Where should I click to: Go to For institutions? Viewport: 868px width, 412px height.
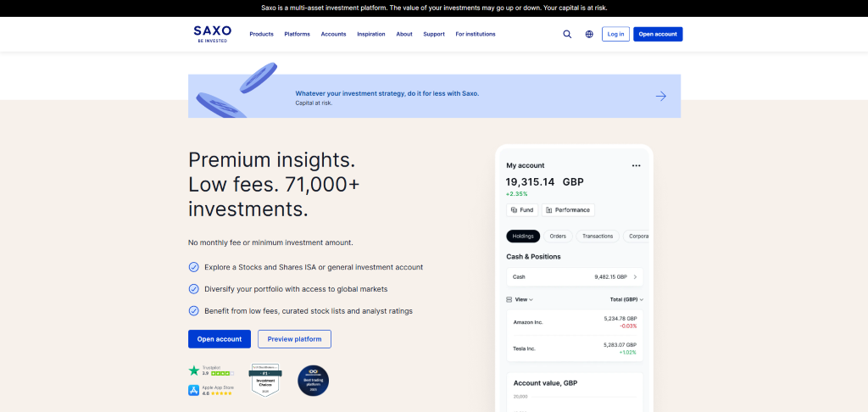coord(476,34)
